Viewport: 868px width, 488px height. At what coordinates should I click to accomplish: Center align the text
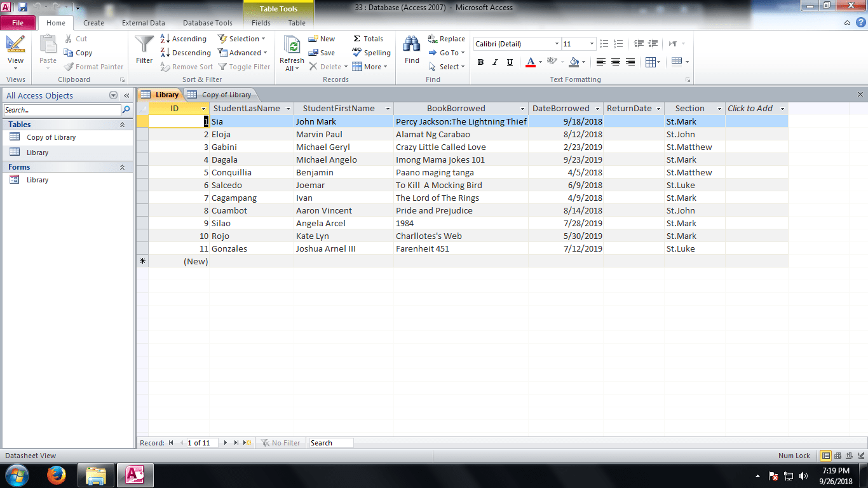pyautogui.click(x=615, y=62)
